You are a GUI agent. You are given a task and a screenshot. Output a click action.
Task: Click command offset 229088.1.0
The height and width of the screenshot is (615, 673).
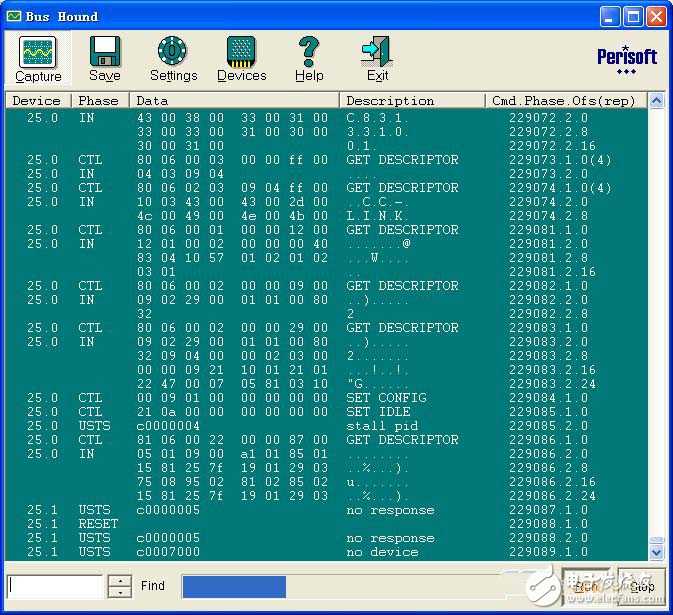(x=549, y=524)
